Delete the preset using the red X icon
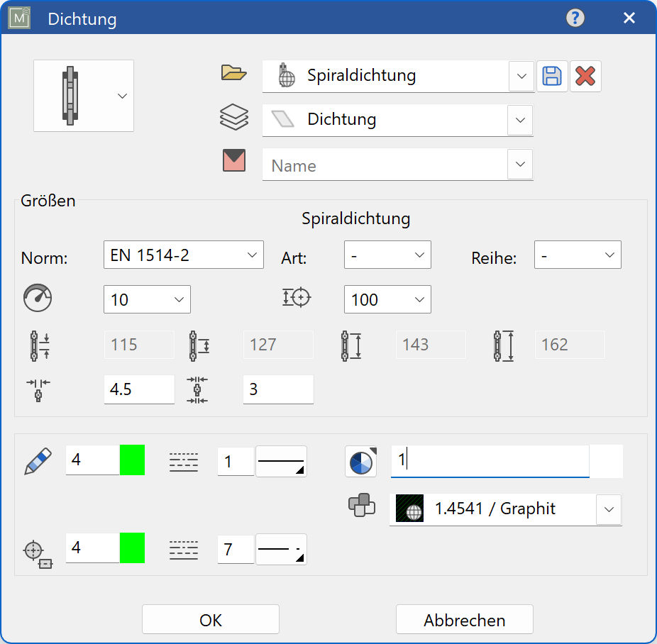657x644 pixels. [585, 77]
